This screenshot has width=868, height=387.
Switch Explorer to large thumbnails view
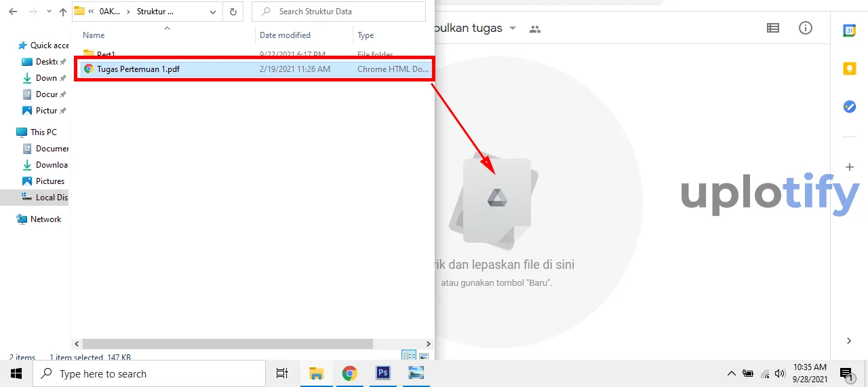point(424,356)
